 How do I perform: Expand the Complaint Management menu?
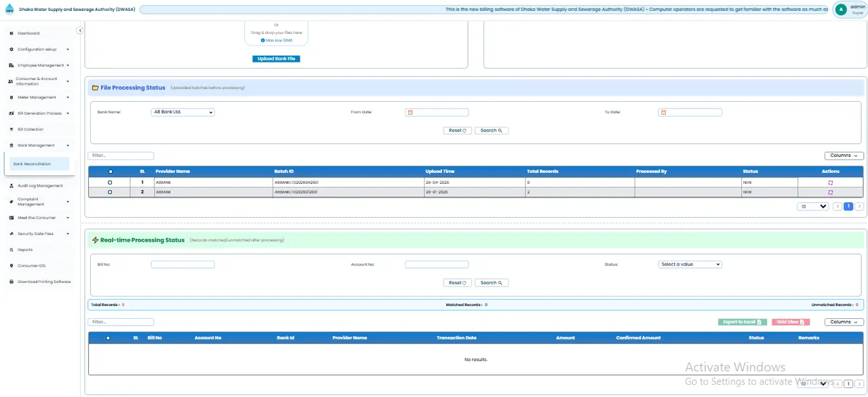[x=39, y=202]
